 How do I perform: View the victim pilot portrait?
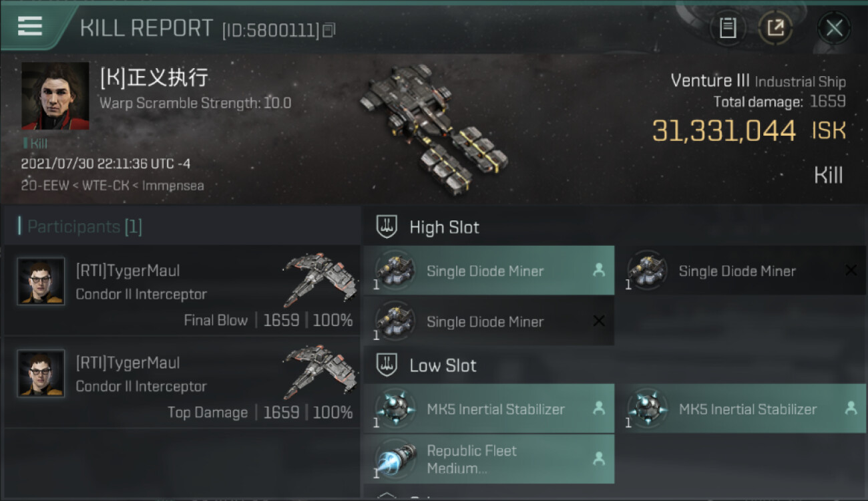coord(55,96)
